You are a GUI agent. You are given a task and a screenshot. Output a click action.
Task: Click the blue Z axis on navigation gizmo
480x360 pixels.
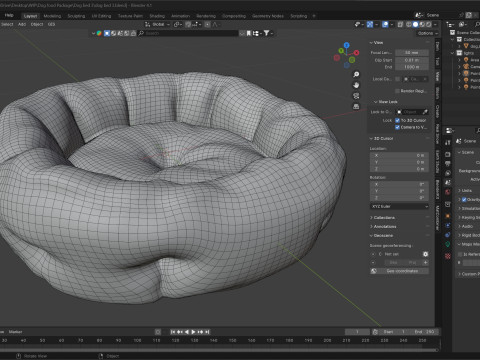[347, 45]
